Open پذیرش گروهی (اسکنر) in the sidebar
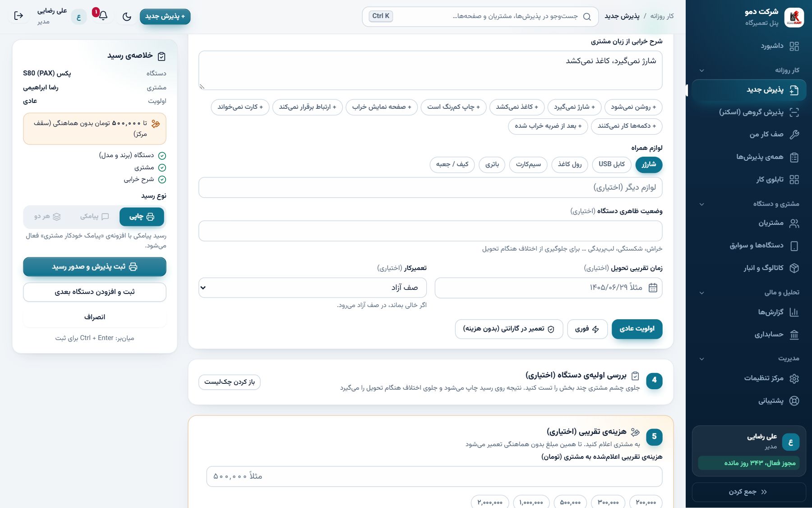 (749, 112)
